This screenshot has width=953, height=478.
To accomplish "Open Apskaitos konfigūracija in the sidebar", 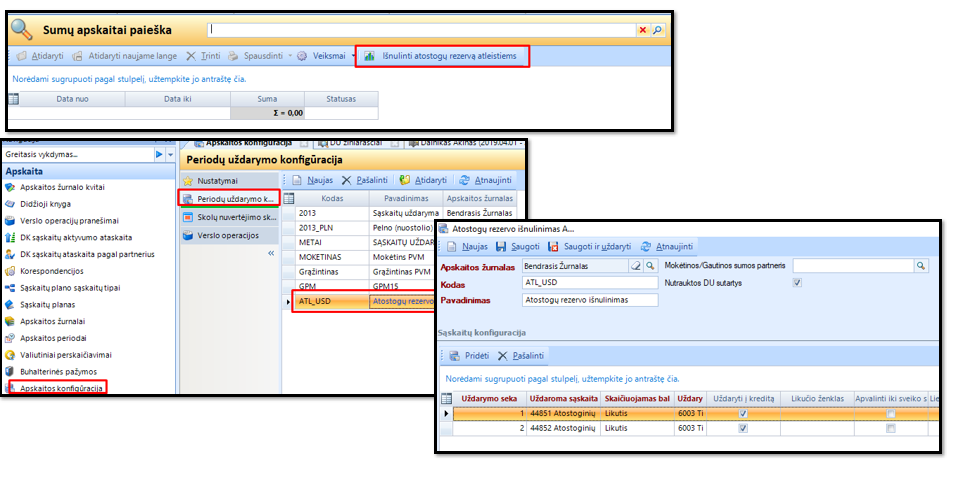I will click(62, 387).
